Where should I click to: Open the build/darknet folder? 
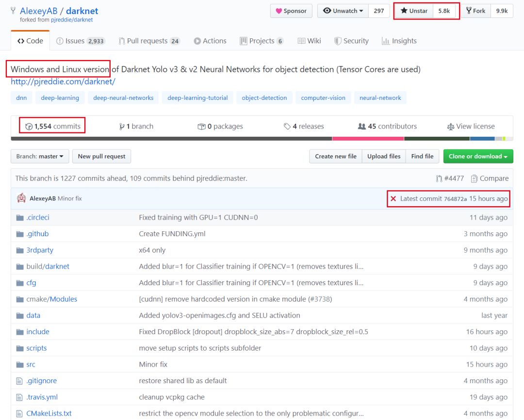coord(48,266)
